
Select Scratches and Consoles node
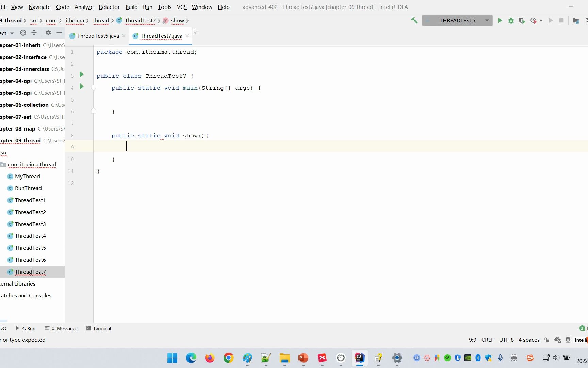click(x=26, y=295)
